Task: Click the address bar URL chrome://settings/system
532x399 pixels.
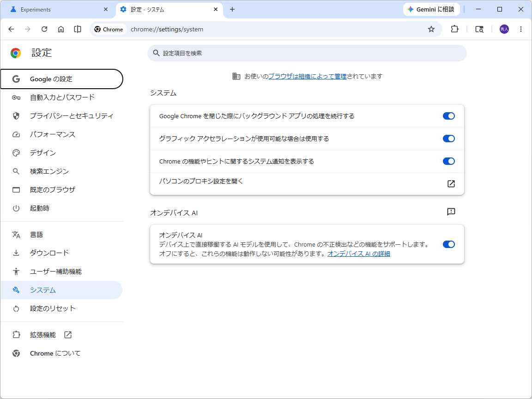Action: (167, 30)
